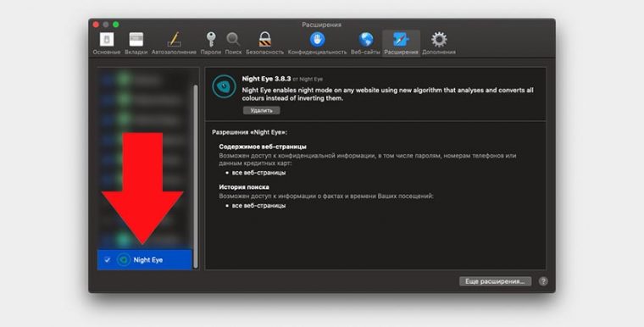Open the Основные preferences pane icon
Screen dimensions: 644x327
click(x=107, y=40)
